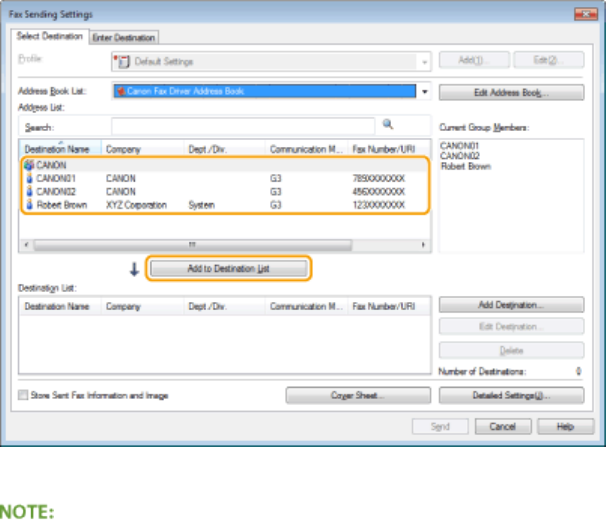
Task: Click the address list scroll left arrow
Action: point(26,245)
